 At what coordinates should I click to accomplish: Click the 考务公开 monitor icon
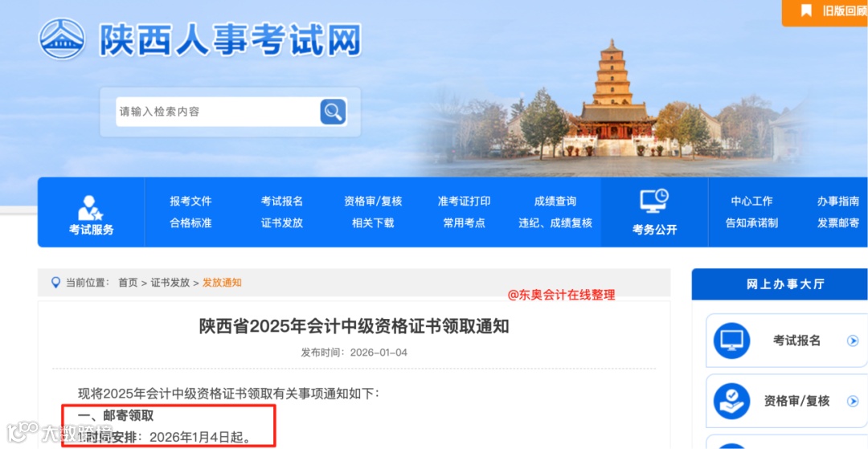(x=654, y=202)
